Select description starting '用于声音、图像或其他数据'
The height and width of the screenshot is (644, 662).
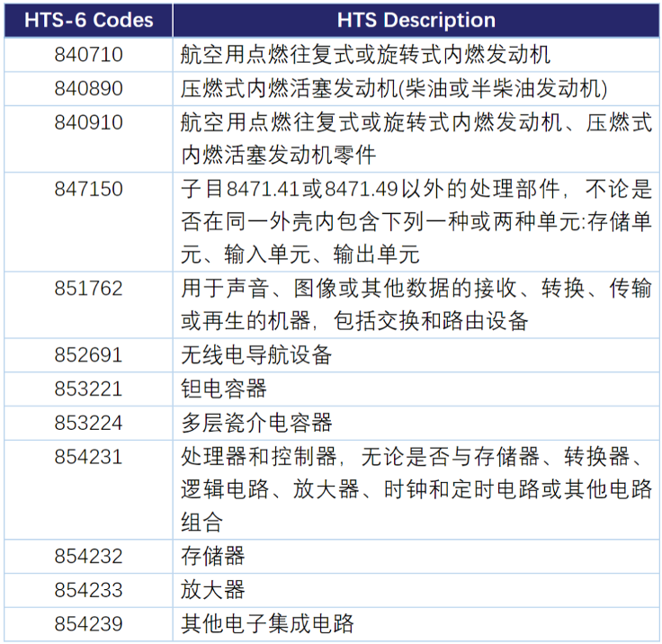416,305
